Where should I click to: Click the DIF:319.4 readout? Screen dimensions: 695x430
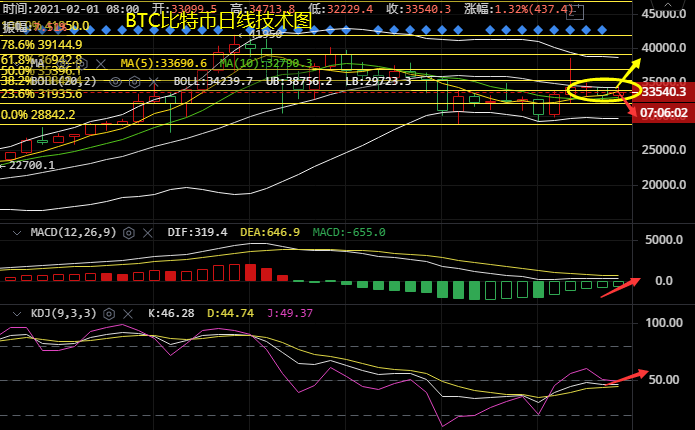(197, 232)
